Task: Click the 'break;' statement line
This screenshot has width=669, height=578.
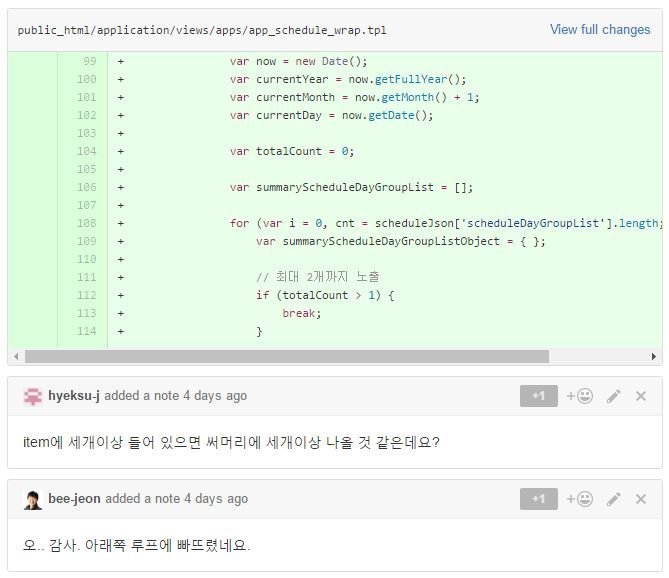Action: pos(301,313)
